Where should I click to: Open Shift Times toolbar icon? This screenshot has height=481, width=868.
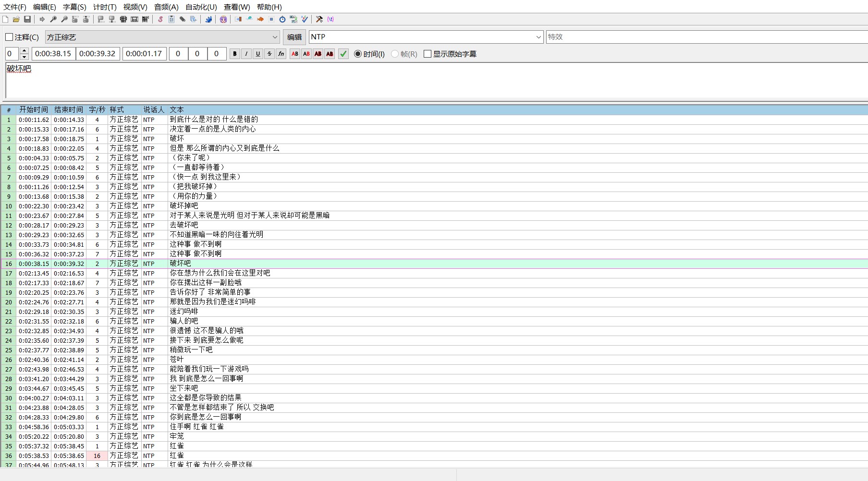coord(238,19)
